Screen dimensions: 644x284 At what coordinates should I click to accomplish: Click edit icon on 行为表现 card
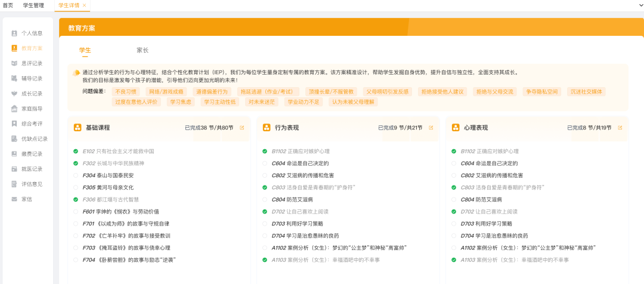point(431,128)
